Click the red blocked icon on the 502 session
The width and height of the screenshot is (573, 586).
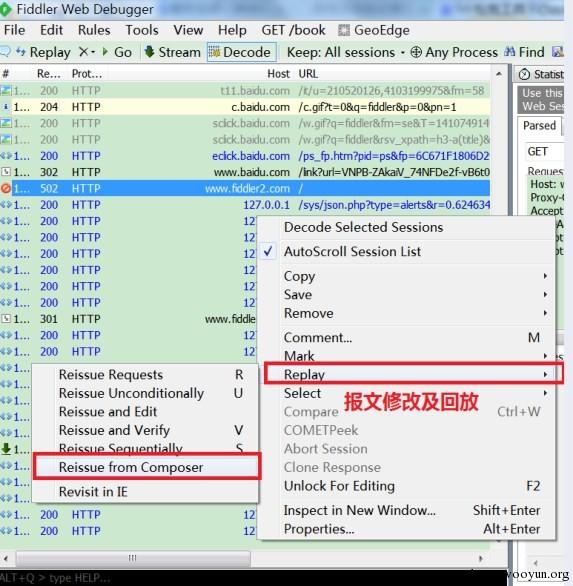click(x=6, y=188)
